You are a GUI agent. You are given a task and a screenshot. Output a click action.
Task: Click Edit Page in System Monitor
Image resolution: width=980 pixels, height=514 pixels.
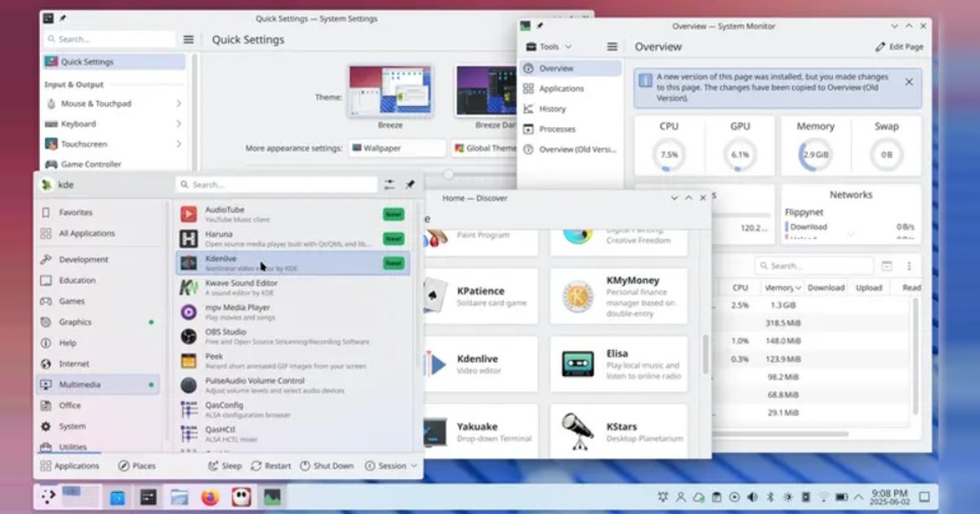tap(899, 47)
